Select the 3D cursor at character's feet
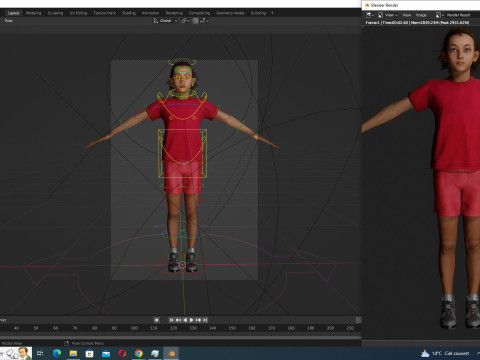Image resolution: width=480 pixels, height=360 pixels. (x=182, y=265)
